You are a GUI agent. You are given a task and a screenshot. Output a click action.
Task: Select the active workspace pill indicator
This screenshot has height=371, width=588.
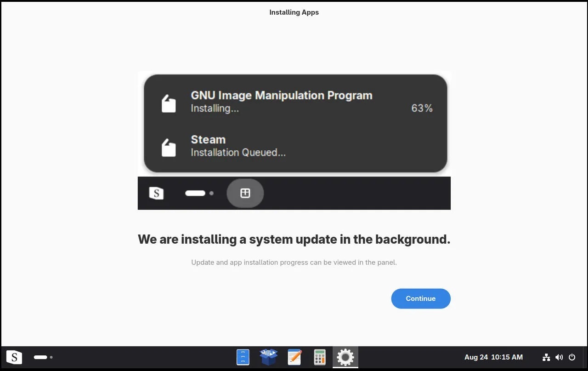point(40,357)
